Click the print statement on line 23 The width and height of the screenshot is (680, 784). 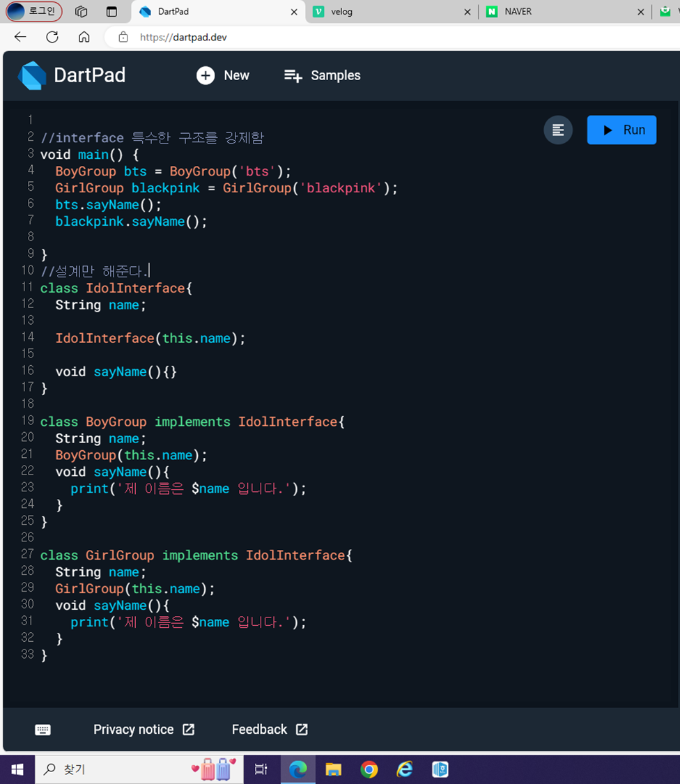click(189, 489)
